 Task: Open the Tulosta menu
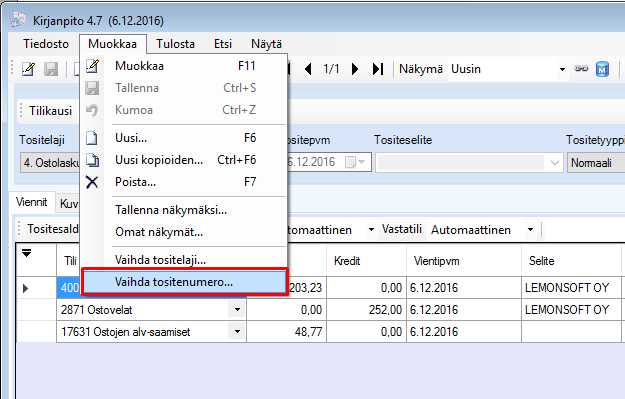click(x=175, y=44)
